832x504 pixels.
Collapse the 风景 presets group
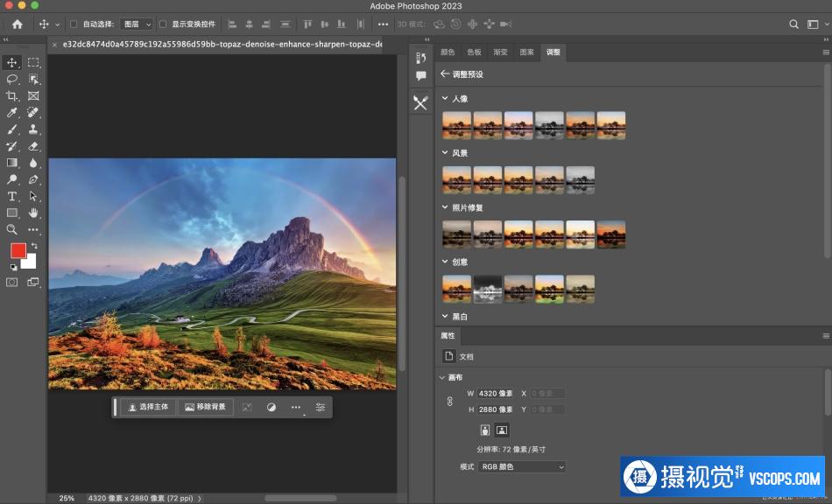pos(445,152)
